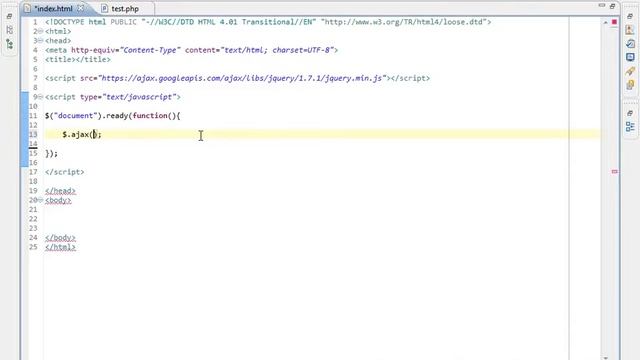Jump to the error marker in overview ruler near line 17
Image resolution: width=640 pixels, height=360 pixels.
(x=614, y=172)
